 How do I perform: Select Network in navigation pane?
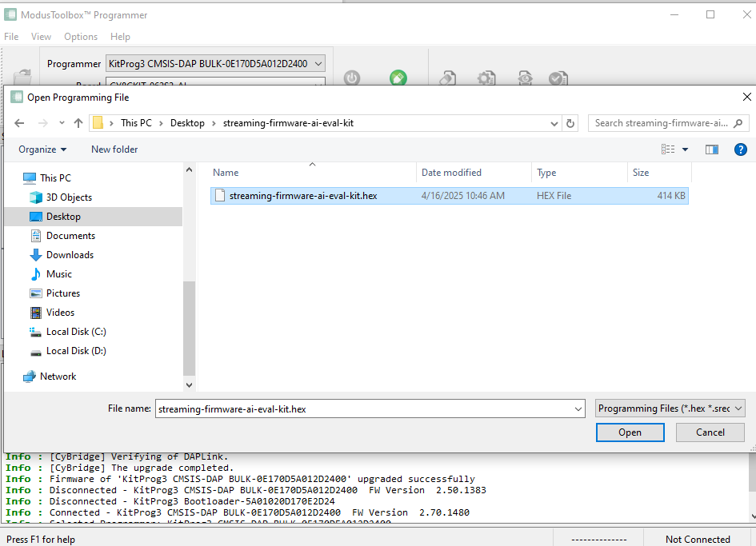[58, 377]
